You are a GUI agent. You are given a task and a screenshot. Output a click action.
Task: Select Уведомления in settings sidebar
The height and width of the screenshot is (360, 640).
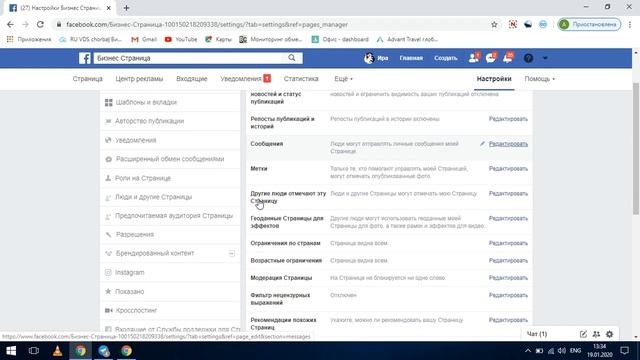tap(170, 140)
